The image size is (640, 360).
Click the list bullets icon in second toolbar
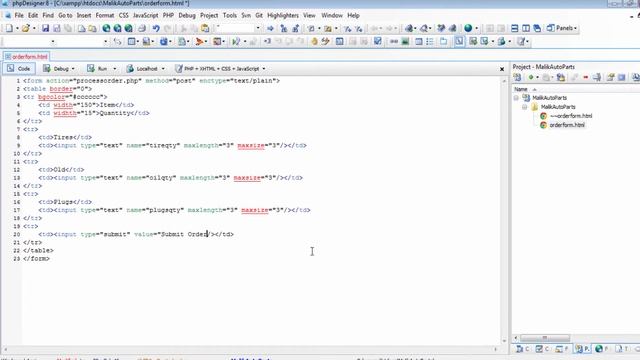[x=430, y=41]
